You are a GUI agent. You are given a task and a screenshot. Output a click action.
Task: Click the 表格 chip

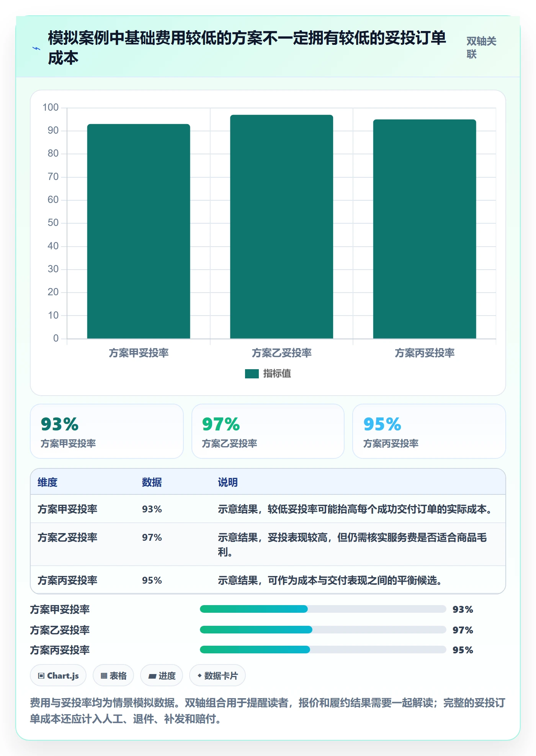[x=113, y=676]
